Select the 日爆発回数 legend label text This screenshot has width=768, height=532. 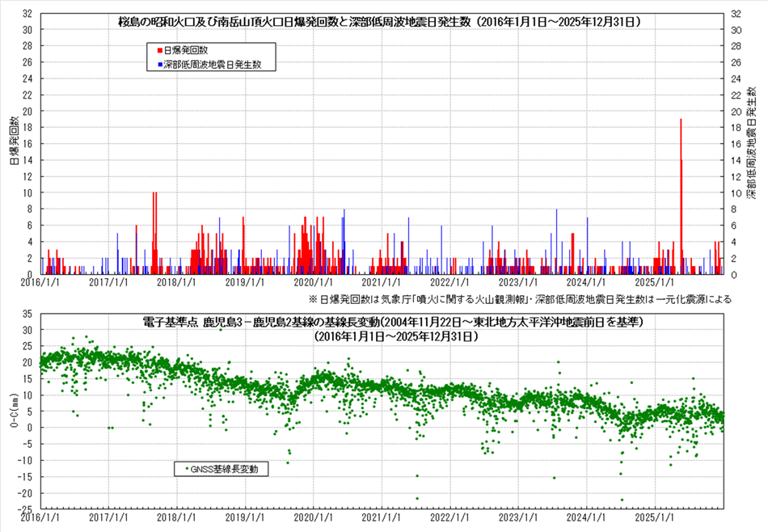pos(185,50)
